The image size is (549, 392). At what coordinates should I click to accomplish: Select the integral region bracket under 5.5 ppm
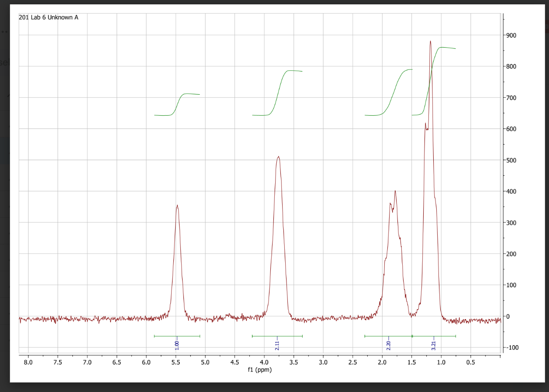coord(176,336)
